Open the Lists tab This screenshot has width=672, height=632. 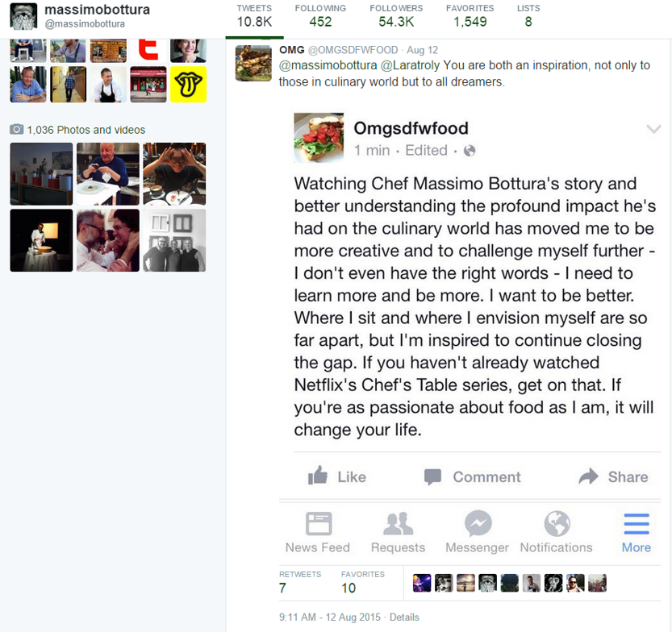528,16
